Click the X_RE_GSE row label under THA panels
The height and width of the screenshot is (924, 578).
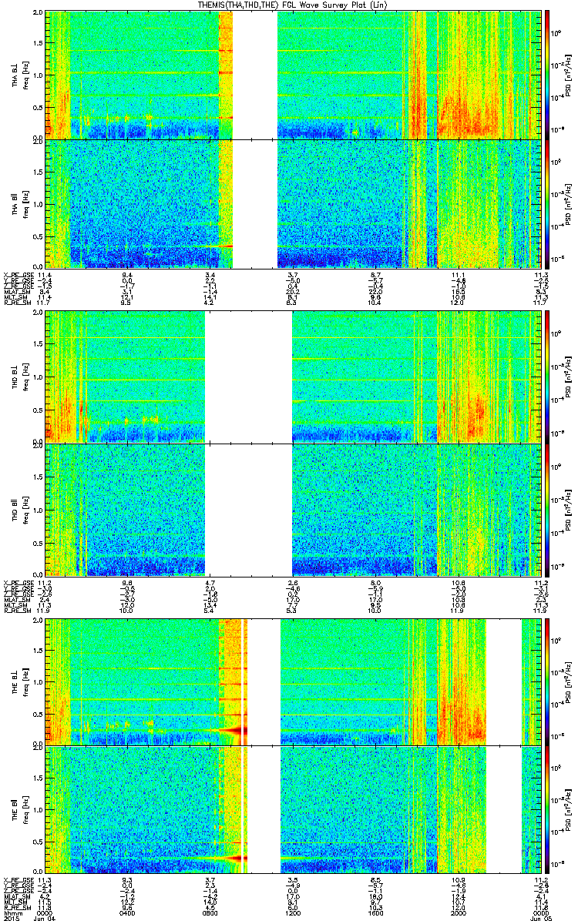(18, 274)
